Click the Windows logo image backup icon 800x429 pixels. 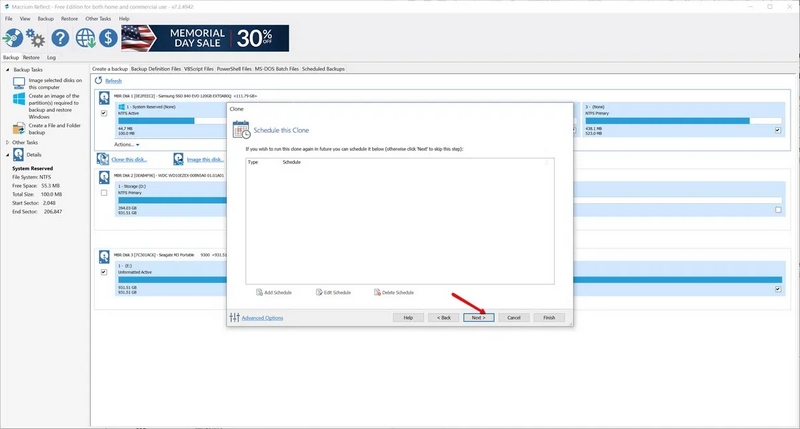click(x=19, y=99)
